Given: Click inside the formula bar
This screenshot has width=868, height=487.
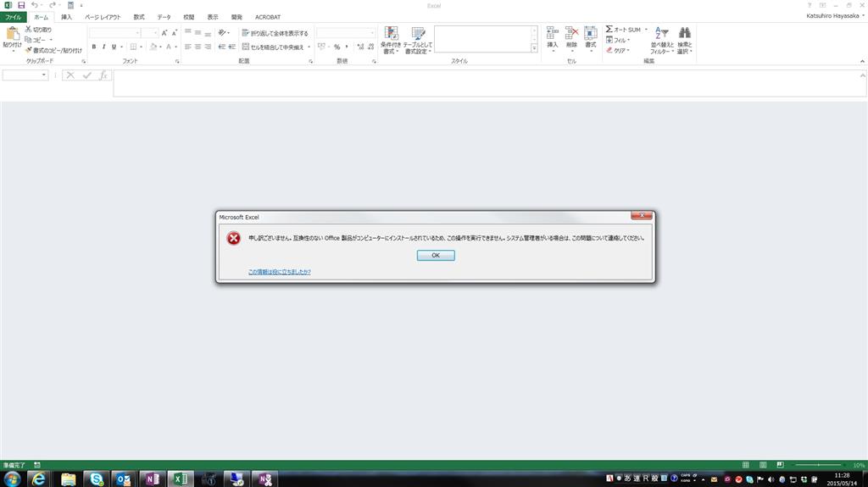Looking at the screenshot, I should click(x=487, y=83).
